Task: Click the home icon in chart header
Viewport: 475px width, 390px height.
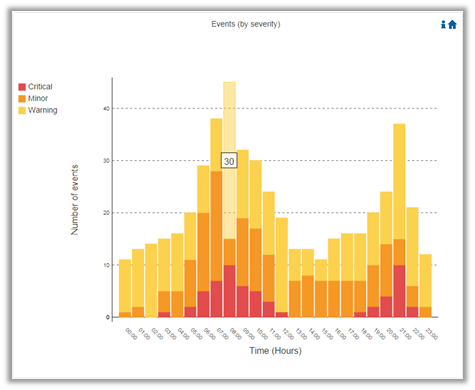Action: (x=452, y=24)
